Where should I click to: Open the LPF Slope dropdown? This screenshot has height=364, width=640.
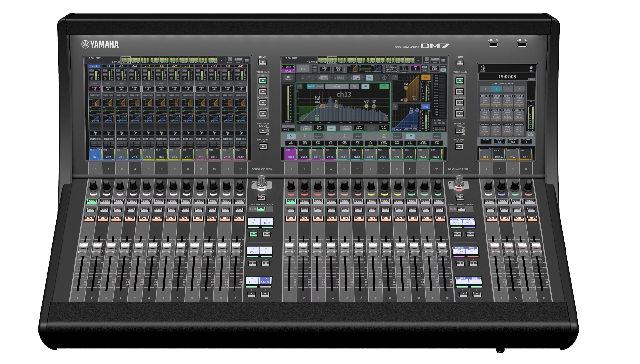coord(346,128)
